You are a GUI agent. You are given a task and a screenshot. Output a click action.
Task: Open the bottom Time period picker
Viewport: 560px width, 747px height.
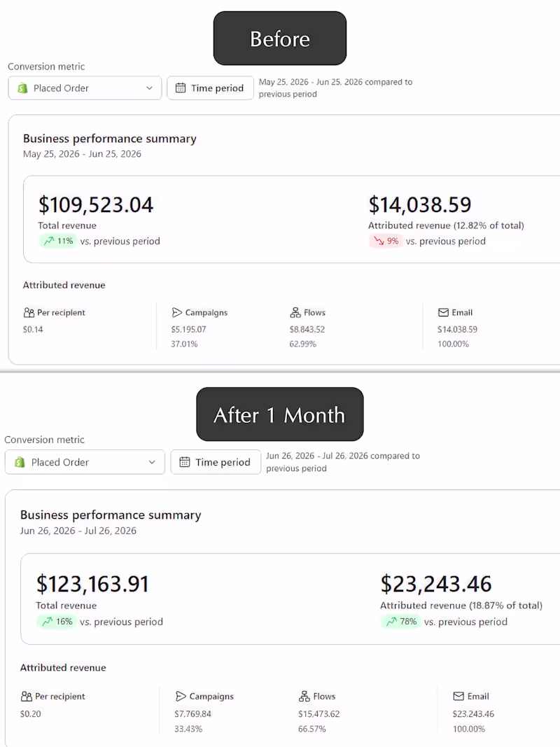pyautogui.click(x=216, y=462)
